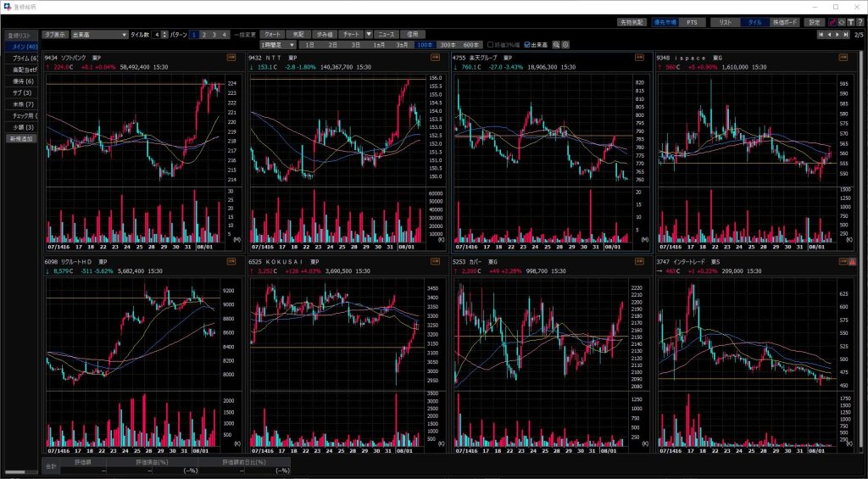Click the 新規追加 button in sidebar
Screen dimensions: 868x479
coord(23,138)
